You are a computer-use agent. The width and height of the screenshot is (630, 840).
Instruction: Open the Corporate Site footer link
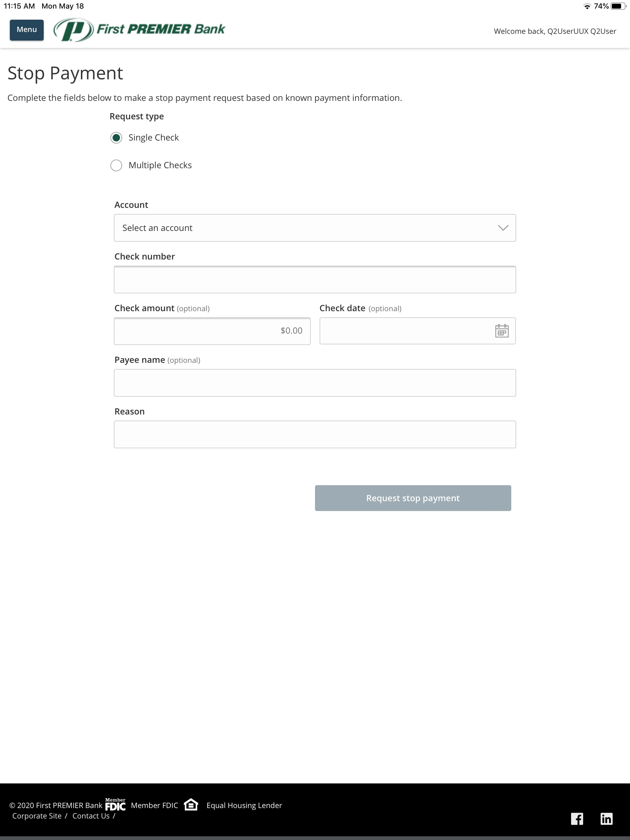click(x=37, y=816)
